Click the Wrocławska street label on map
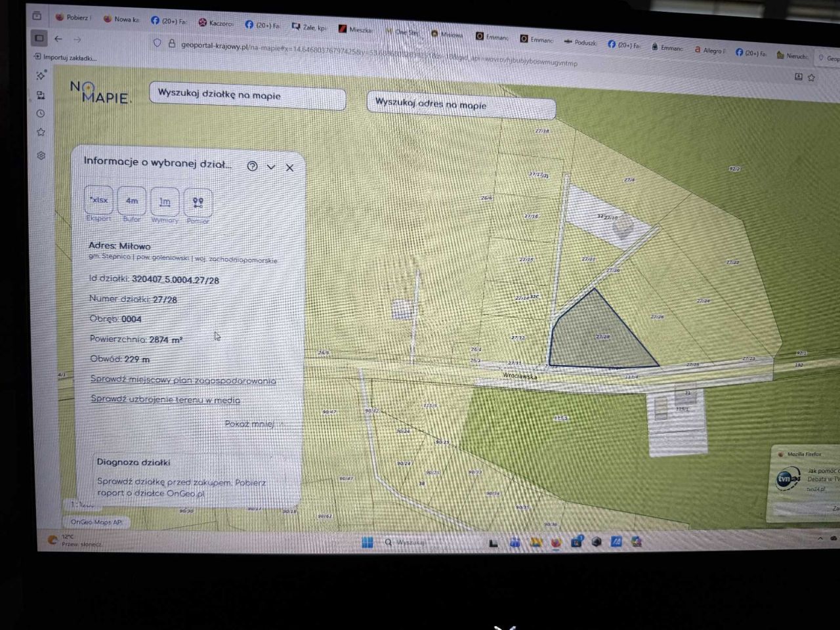 tap(520, 377)
